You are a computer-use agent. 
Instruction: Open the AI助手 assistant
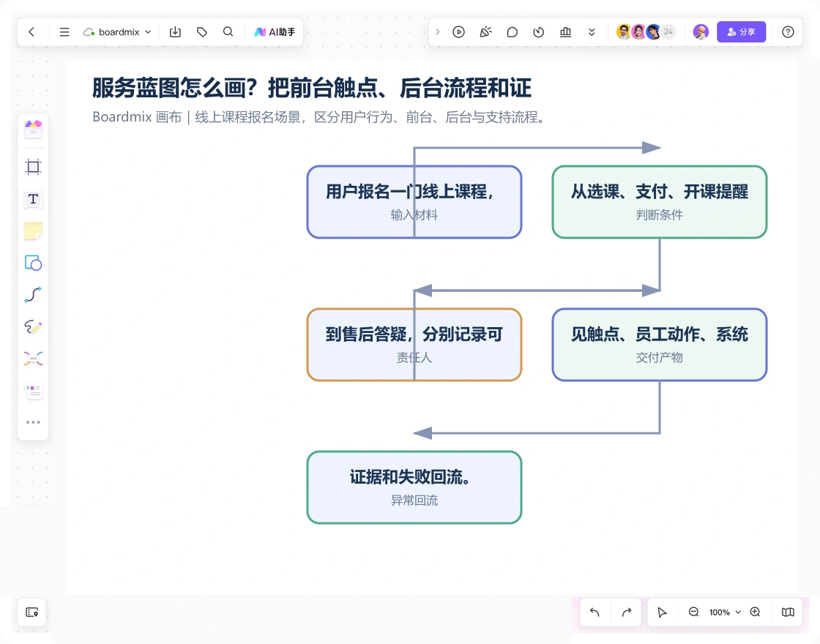click(x=275, y=32)
